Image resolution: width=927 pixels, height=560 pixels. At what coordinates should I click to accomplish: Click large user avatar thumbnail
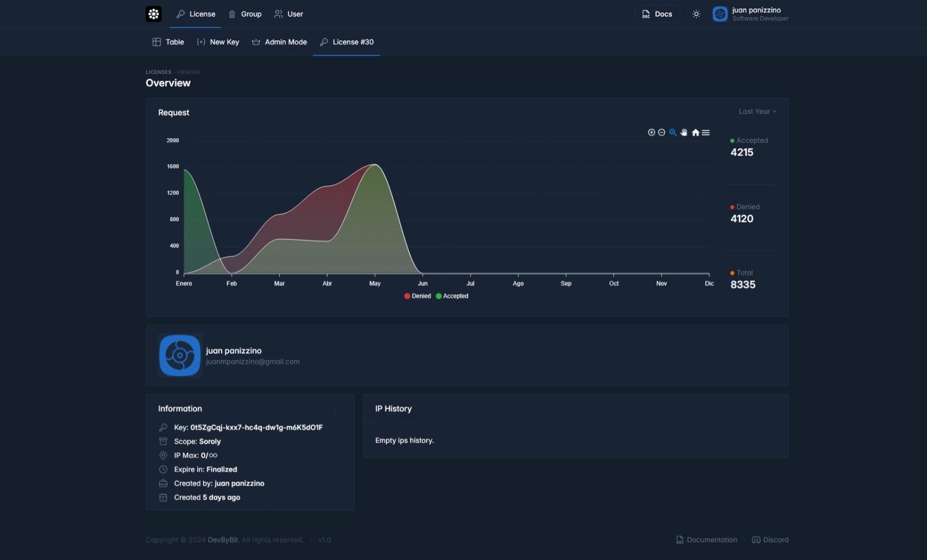pyautogui.click(x=180, y=355)
